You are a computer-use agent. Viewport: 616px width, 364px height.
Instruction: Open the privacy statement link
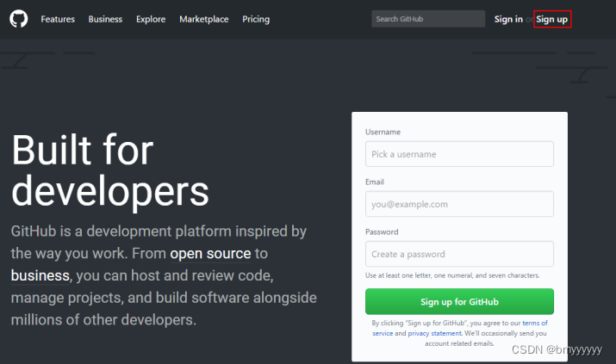[435, 333]
